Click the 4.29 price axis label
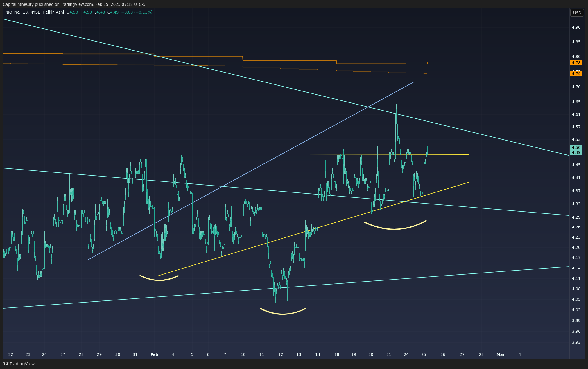This screenshot has width=588, height=369. pyautogui.click(x=576, y=217)
